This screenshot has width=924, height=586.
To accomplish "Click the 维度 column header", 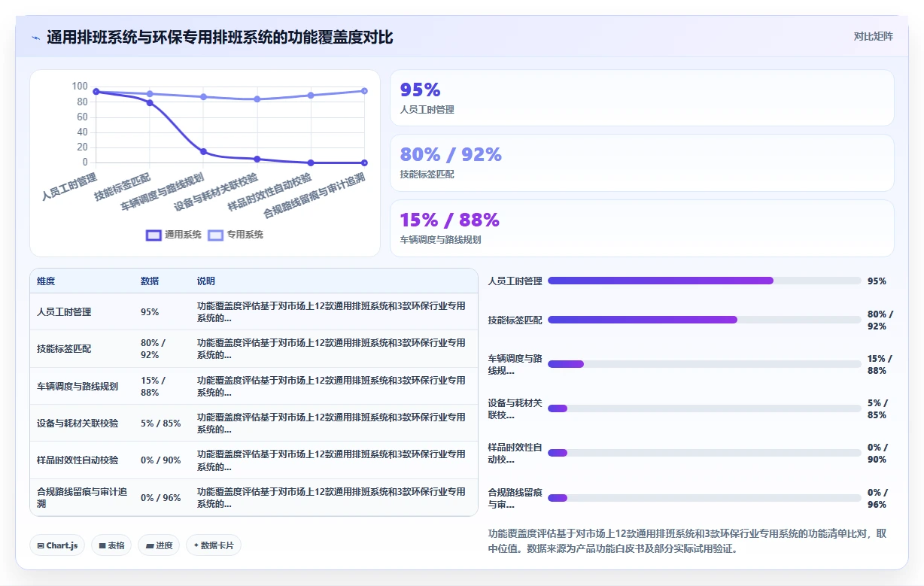I will tap(46, 281).
